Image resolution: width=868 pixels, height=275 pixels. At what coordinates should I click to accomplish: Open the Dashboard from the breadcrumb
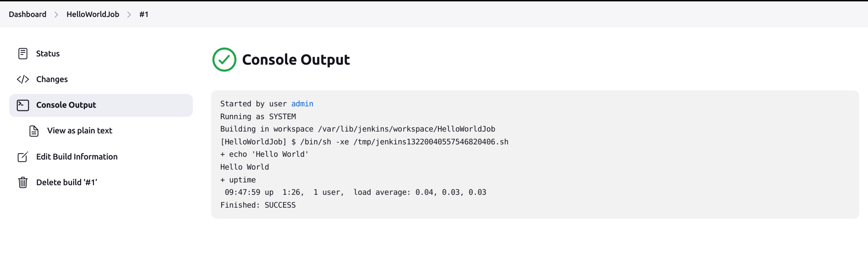coord(27,14)
